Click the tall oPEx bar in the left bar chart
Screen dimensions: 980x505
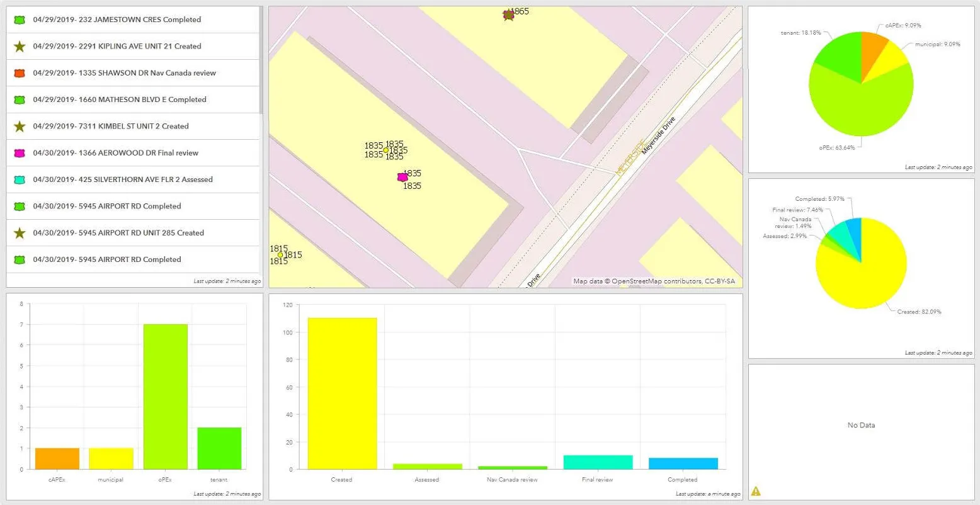point(166,397)
